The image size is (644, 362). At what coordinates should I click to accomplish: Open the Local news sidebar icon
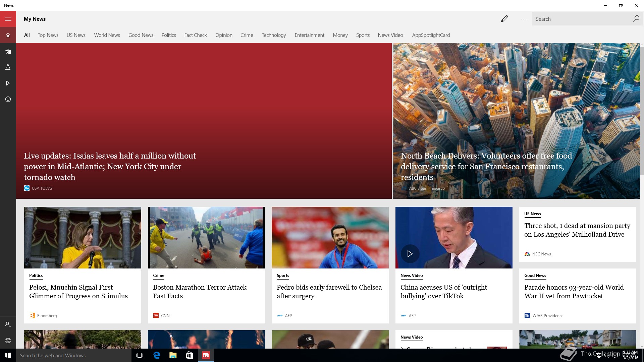(x=8, y=67)
